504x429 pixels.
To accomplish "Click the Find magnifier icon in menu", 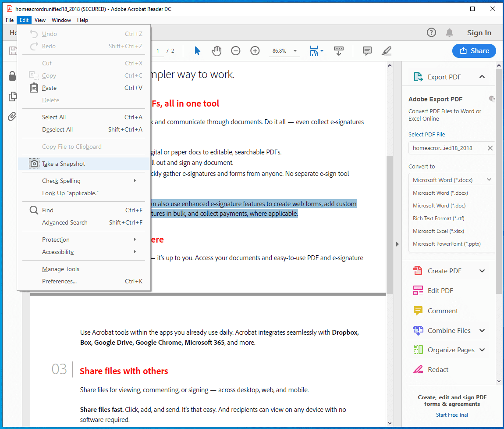I will pos(34,210).
